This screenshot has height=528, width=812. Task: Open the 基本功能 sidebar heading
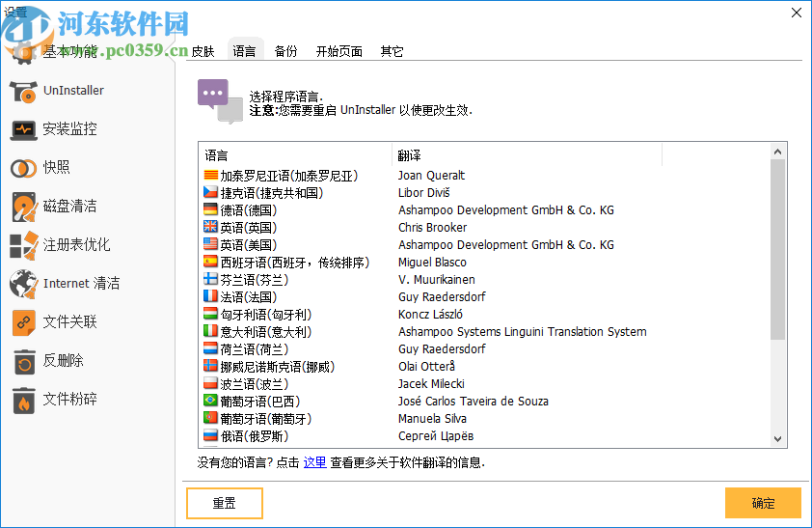[x=69, y=51]
